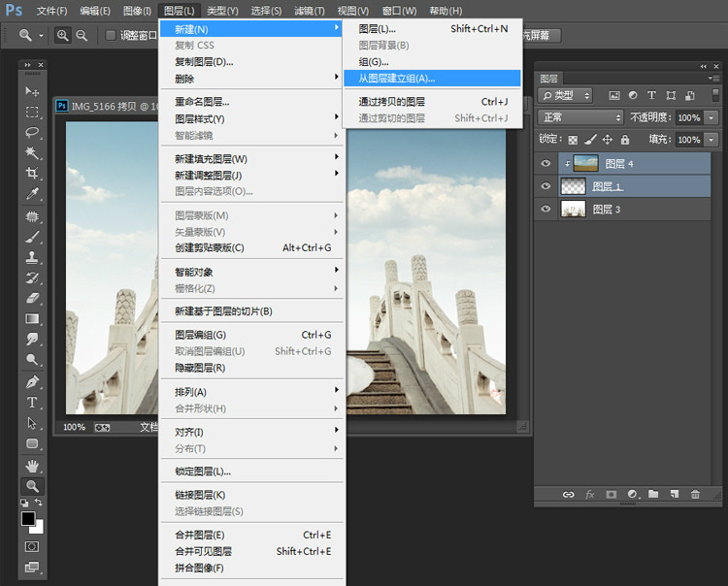Click the delete layer trash icon

[695, 494]
